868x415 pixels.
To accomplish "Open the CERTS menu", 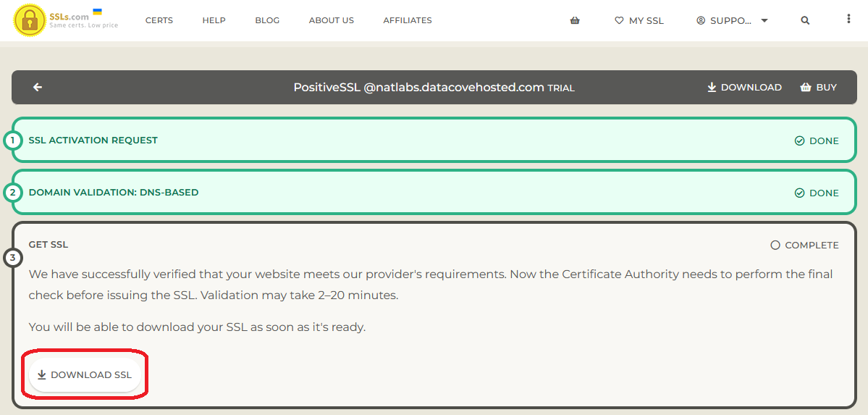I will (159, 20).
